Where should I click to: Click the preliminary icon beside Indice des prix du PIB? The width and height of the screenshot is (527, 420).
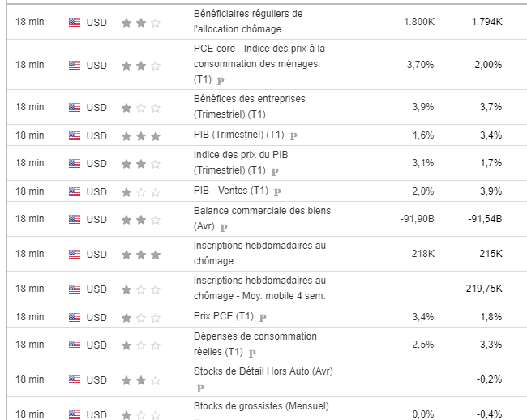click(x=275, y=171)
